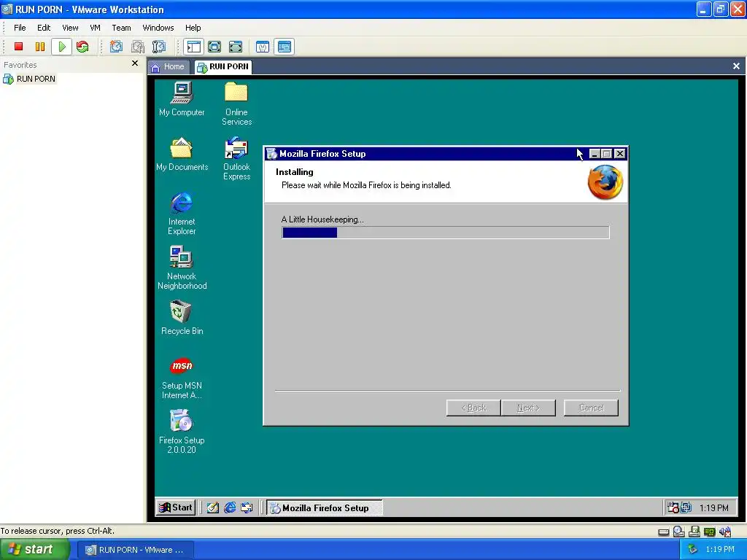747x560 pixels.
Task: Switch to the Home tab
Action: (168, 66)
